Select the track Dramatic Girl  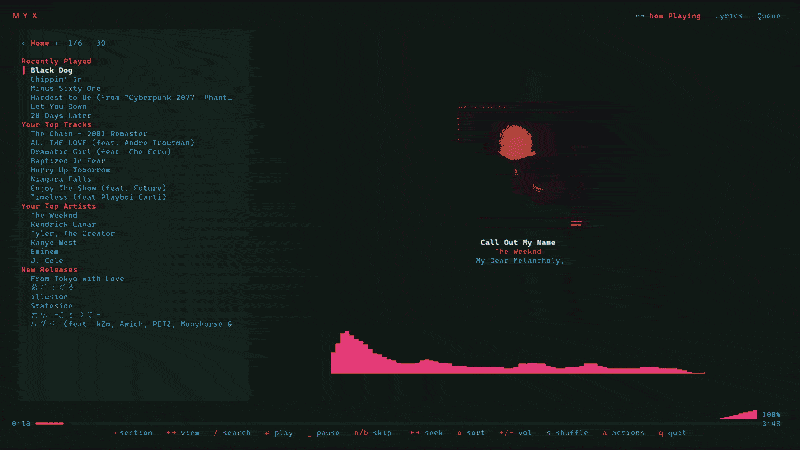point(101,152)
